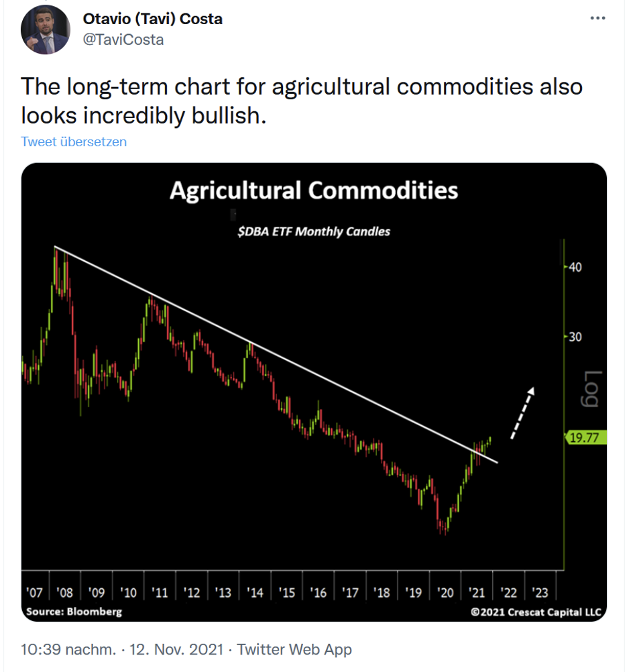
Task: Click the '21 year axis label
Action: coord(476,592)
